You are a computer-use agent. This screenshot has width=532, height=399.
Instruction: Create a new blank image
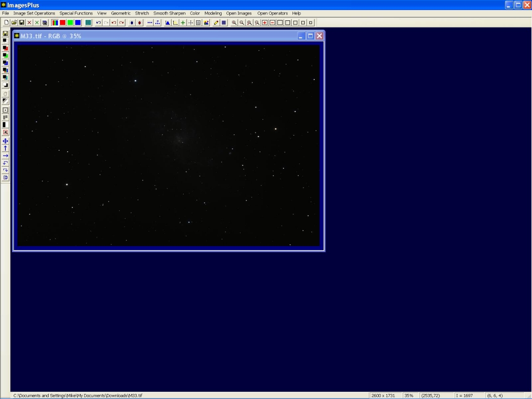[7, 22]
